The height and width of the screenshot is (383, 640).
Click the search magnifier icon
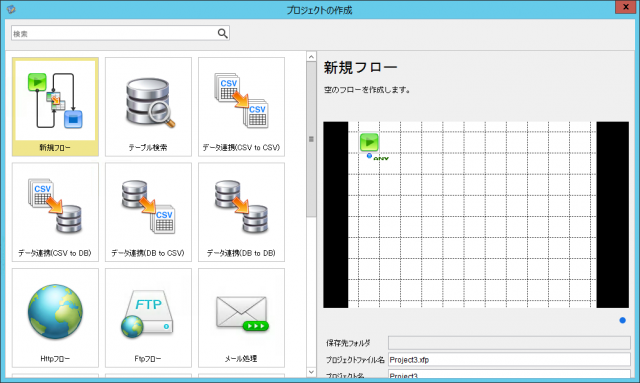point(222,33)
